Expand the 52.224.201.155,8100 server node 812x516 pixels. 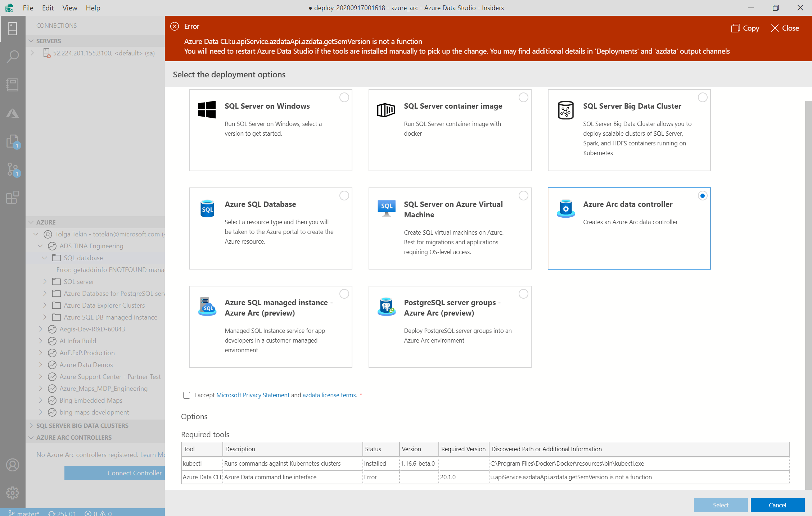(x=32, y=53)
